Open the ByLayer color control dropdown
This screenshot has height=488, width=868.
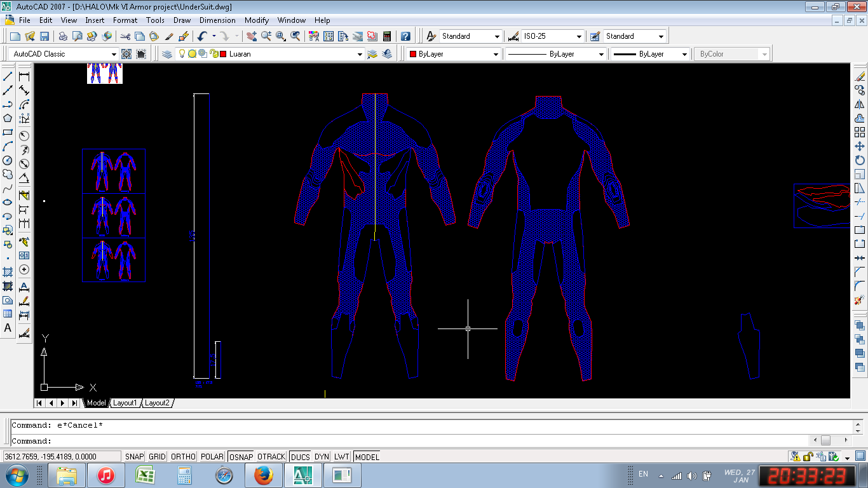454,54
